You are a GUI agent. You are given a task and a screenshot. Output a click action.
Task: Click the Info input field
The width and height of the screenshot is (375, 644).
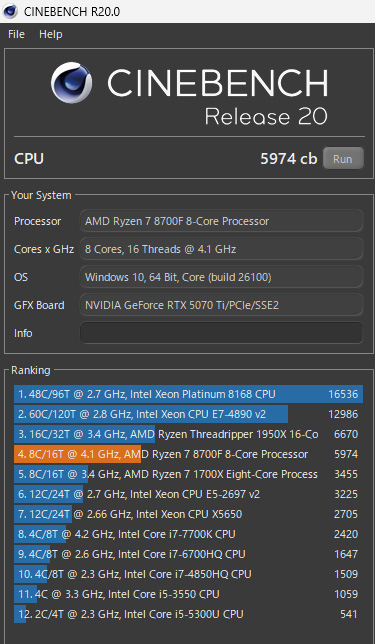(x=221, y=333)
